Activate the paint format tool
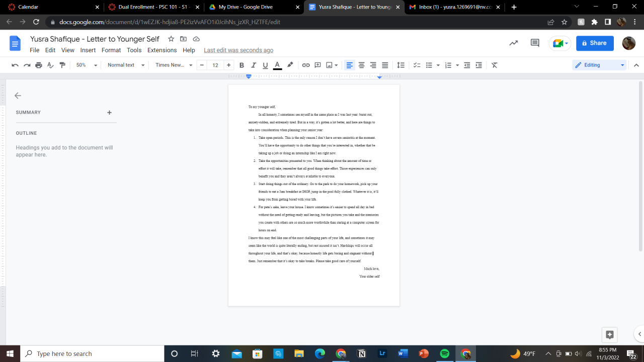 [62, 65]
